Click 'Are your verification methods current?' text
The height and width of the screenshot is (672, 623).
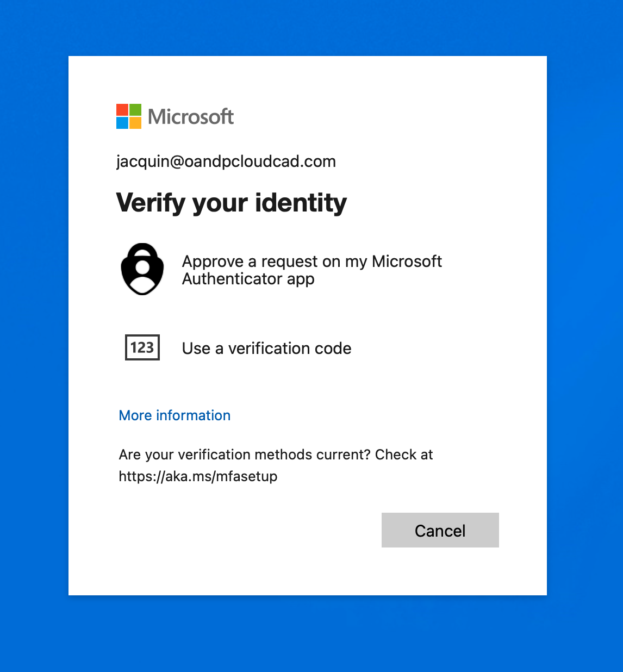click(245, 455)
